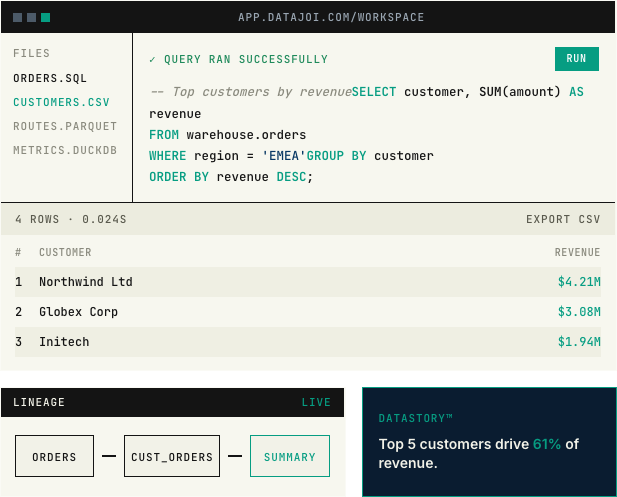This screenshot has height=497, width=617.
Task: Click the Northwind Ltd row
Action: tap(308, 282)
